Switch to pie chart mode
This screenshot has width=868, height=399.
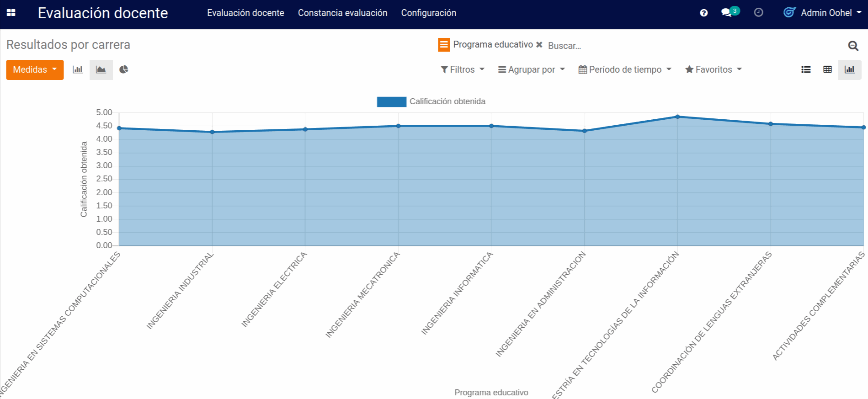coord(123,69)
